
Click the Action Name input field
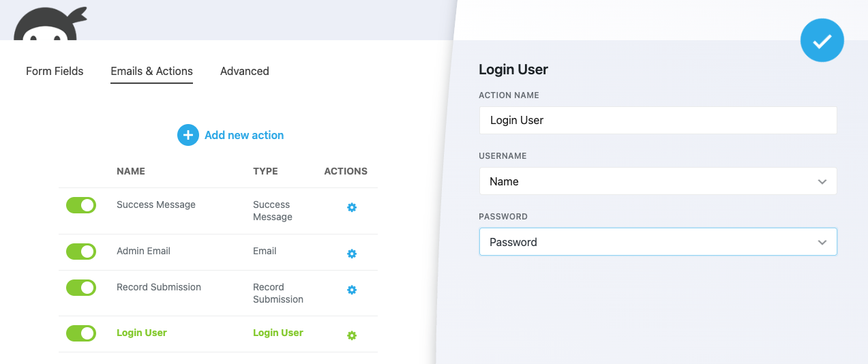tap(658, 120)
